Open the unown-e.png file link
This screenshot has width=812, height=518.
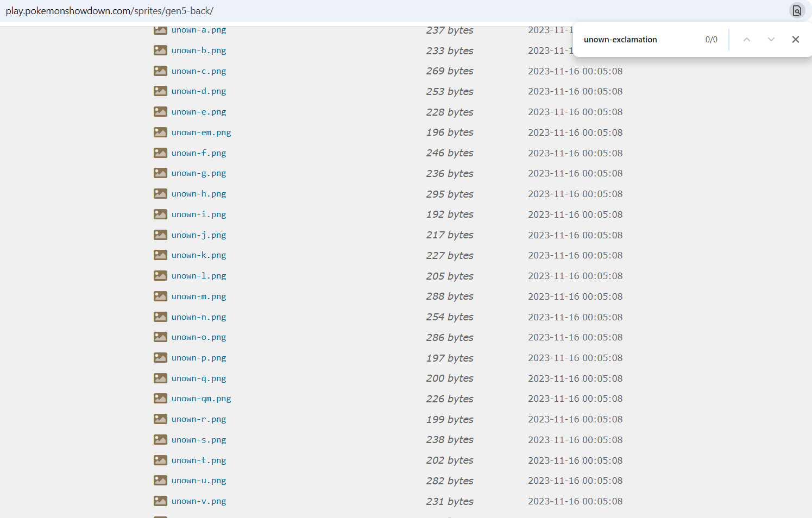click(x=199, y=112)
